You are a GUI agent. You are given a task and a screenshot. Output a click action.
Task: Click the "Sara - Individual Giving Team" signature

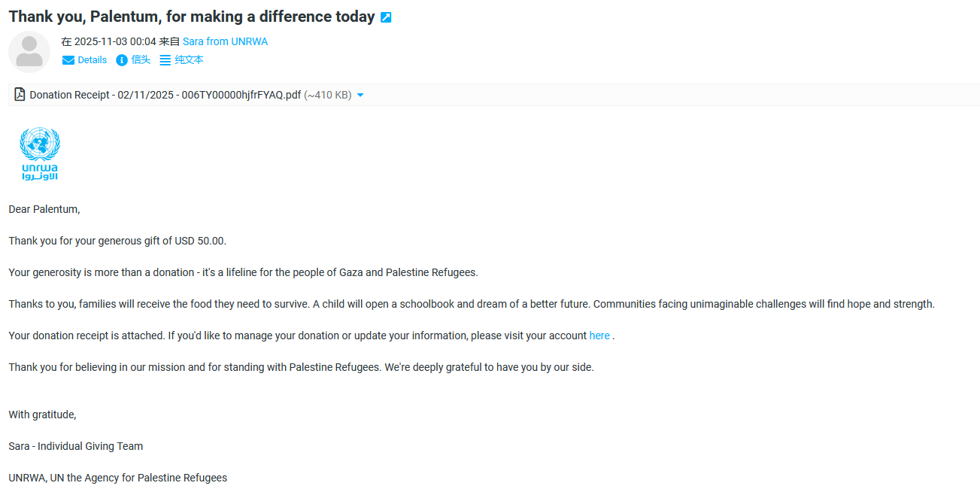tap(76, 446)
